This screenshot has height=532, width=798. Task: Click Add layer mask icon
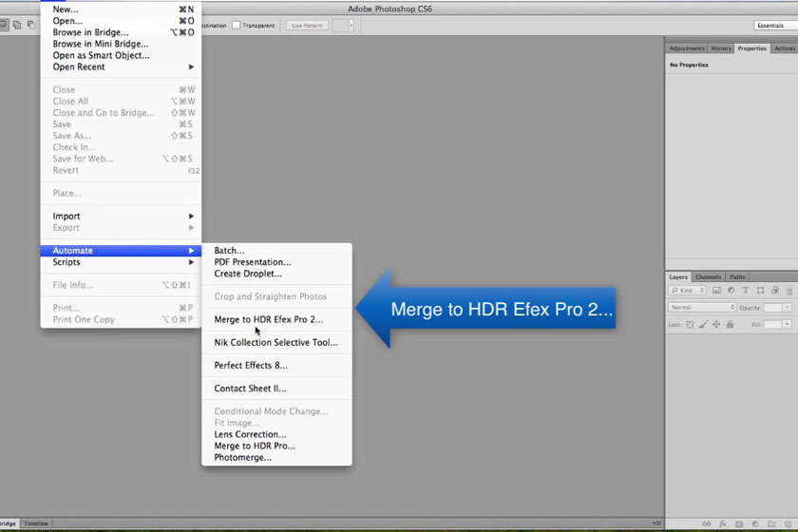coord(739,523)
